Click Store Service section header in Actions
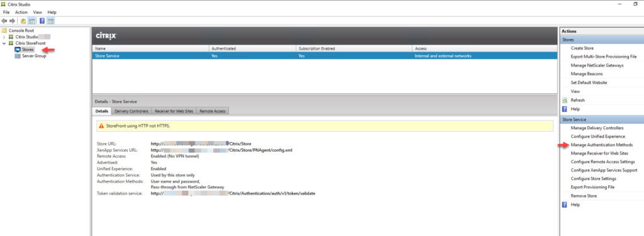Viewport: 644px width, 236px height. click(601, 119)
